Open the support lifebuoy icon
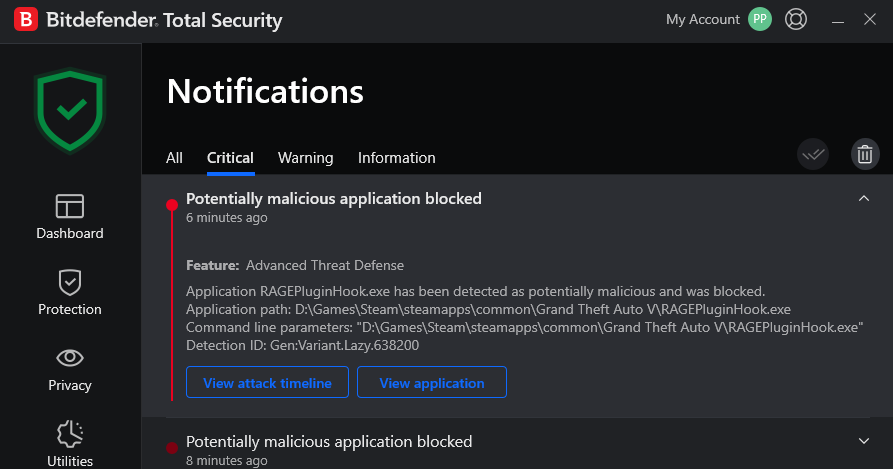The width and height of the screenshot is (893, 469). coord(796,20)
